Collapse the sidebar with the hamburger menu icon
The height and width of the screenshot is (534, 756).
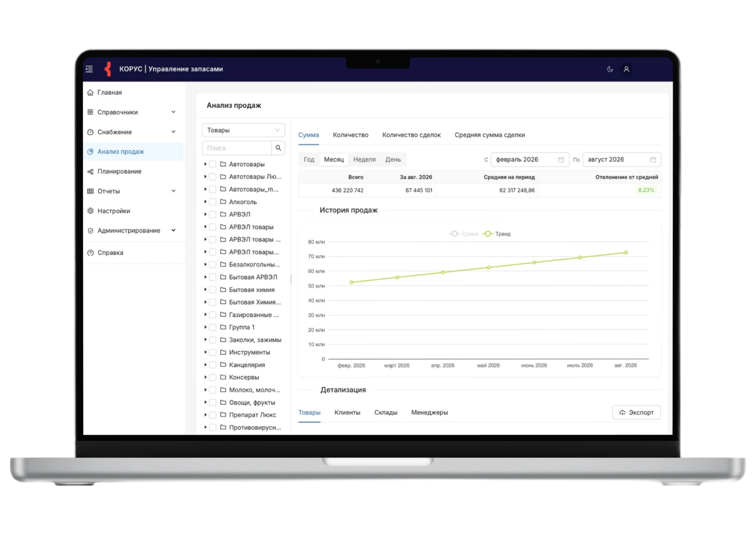pos(89,69)
